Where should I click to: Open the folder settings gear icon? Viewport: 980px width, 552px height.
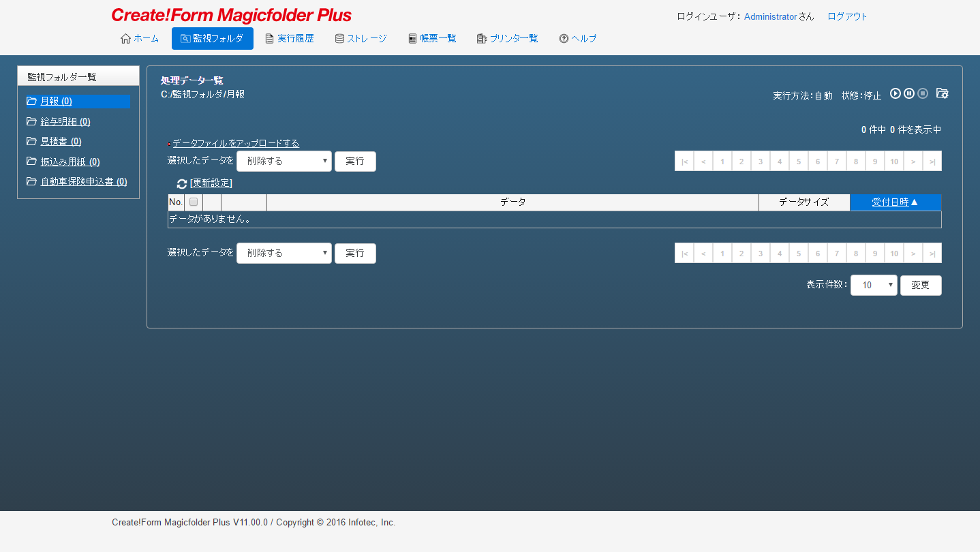(x=943, y=93)
